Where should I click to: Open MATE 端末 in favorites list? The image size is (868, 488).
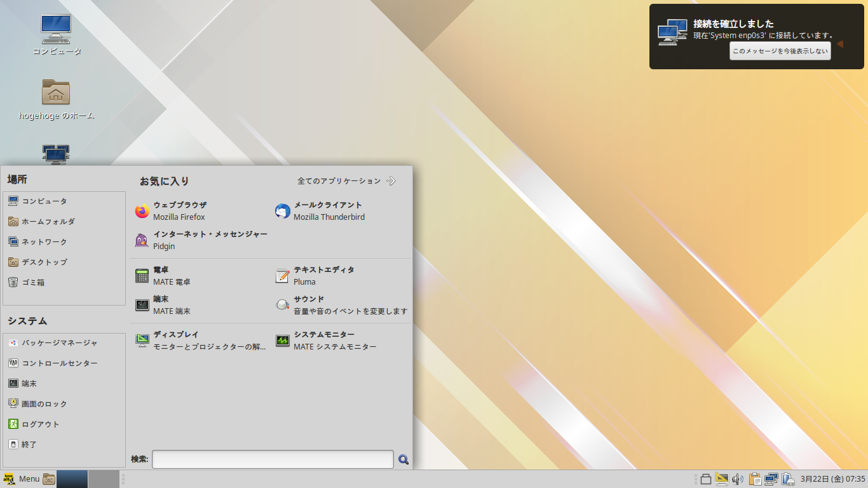[163, 305]
